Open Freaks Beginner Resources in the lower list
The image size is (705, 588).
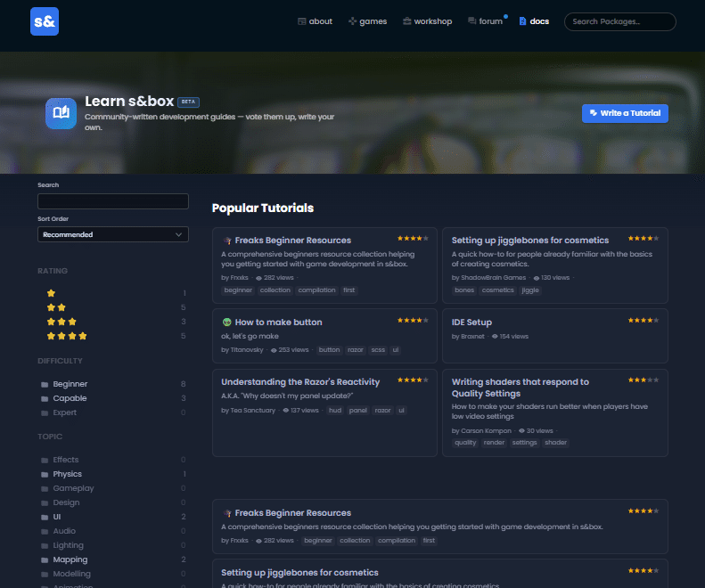(x=292, y=513)
